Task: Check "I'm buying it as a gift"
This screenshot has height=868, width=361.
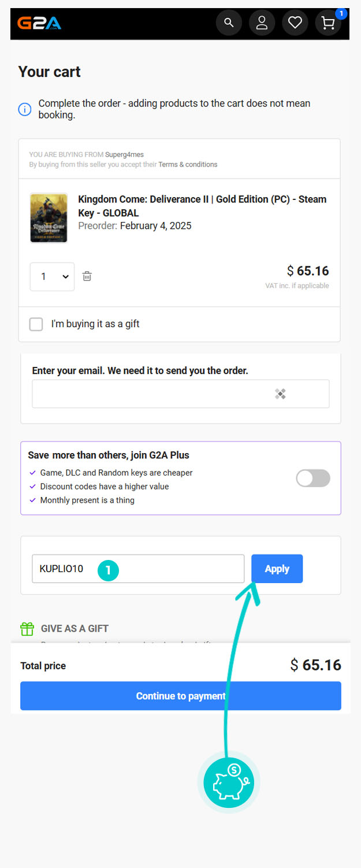Action: point(36,324)
